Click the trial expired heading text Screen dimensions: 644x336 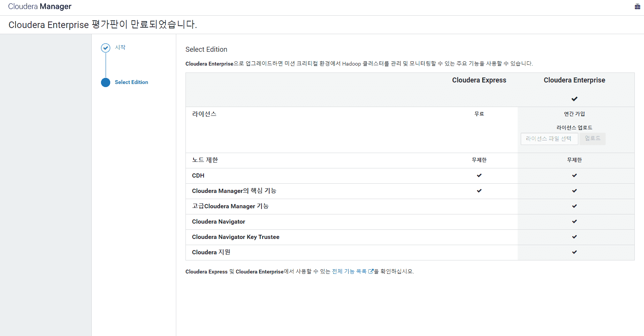[103, 25]
